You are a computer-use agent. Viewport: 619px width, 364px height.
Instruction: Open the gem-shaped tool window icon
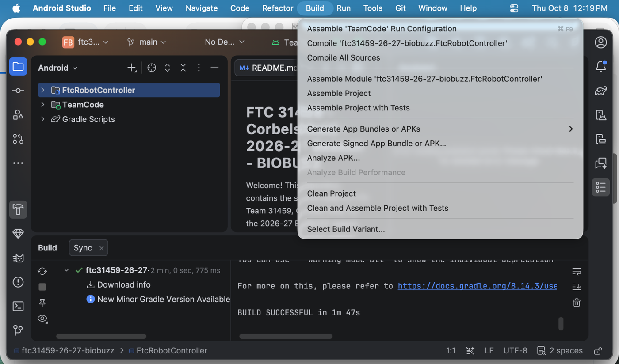(x=18, y=234)
